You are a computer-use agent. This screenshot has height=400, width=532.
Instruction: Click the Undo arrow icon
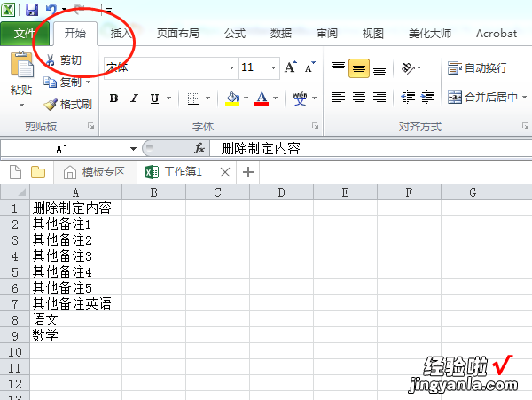(x=51, y=10)
